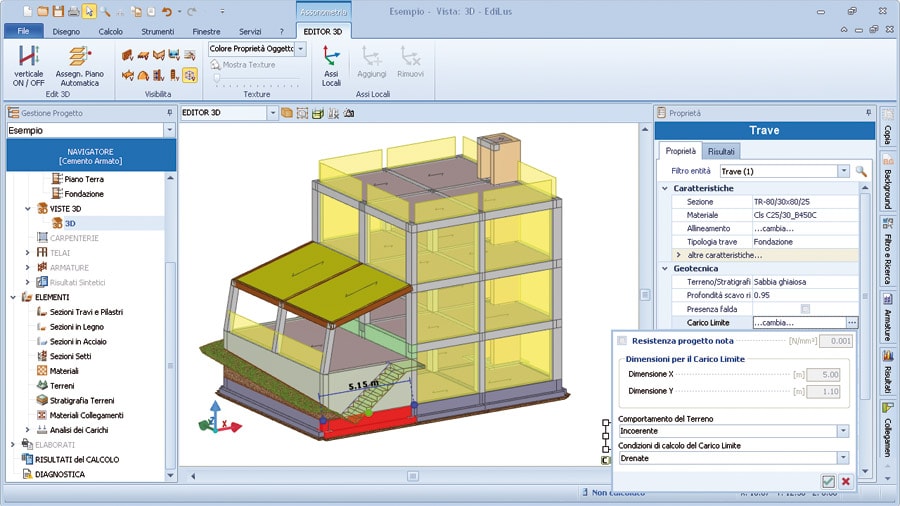Confirm with the green checkmark button
Screen dimensions: 900x506
coord(828,481)
